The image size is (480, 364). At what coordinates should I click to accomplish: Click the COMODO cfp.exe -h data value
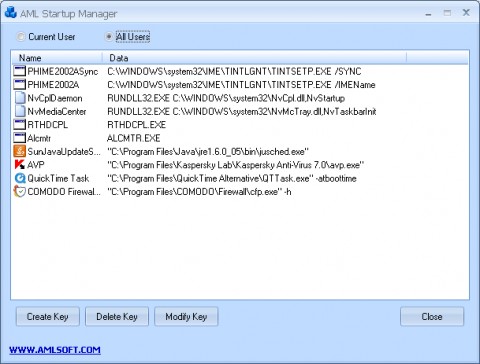[x=199, y=192]
